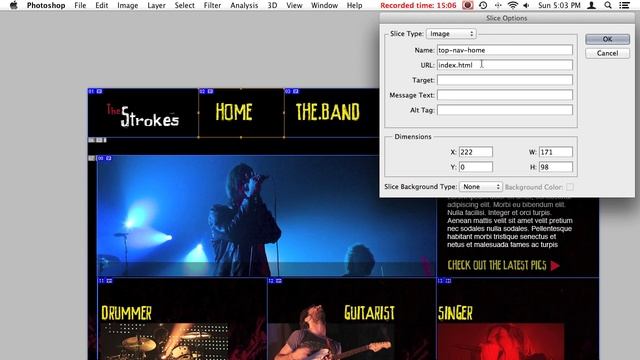Click slice 11 badge above DRUMMER

[x=105, y=281]
